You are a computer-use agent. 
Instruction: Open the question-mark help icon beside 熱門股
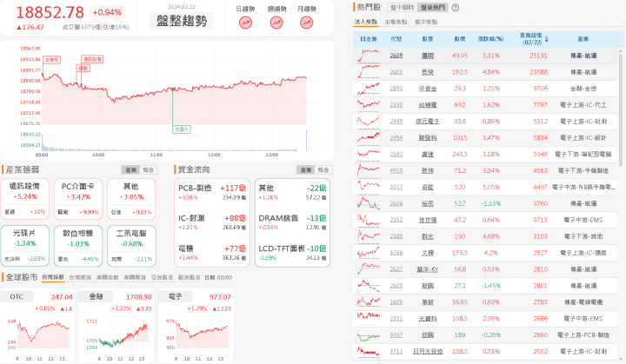point(455,8)
